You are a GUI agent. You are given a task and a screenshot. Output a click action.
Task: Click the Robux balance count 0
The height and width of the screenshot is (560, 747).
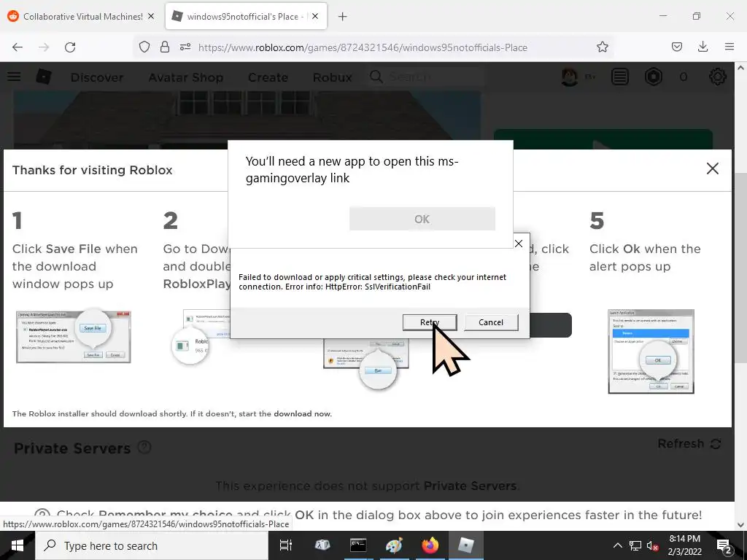683,77
